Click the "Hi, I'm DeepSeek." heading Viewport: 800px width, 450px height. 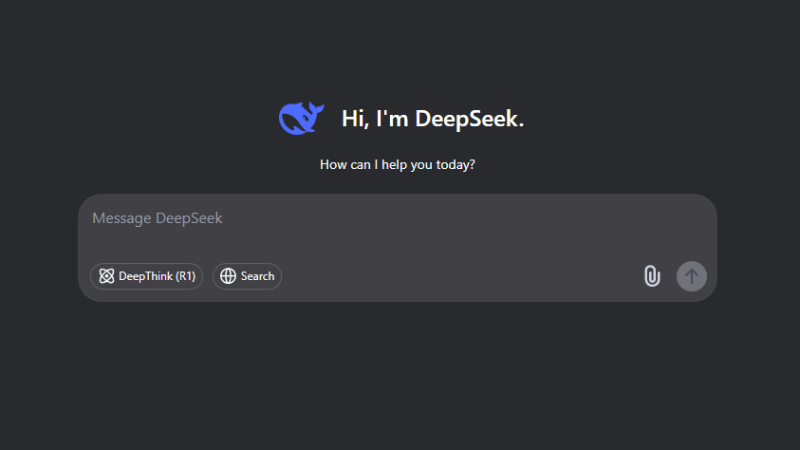point(433,119)
